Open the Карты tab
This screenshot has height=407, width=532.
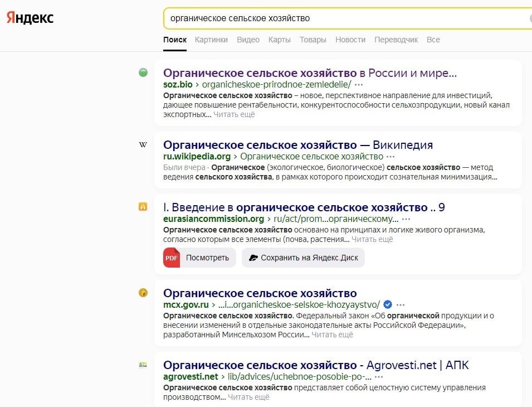click(280, 40)
